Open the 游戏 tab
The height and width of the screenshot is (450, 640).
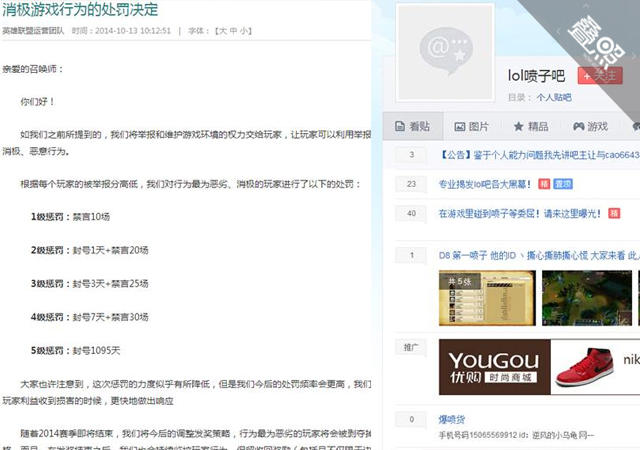(x=591, y=127)
